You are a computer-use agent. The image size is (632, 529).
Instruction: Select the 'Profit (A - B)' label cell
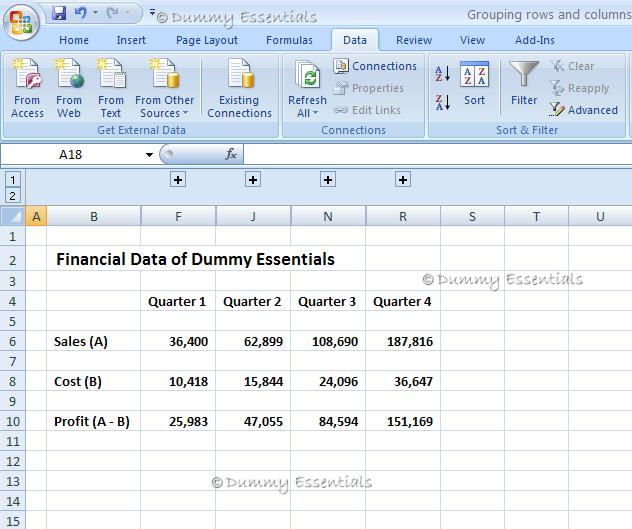pyautogui.click(x=94, y=421)
